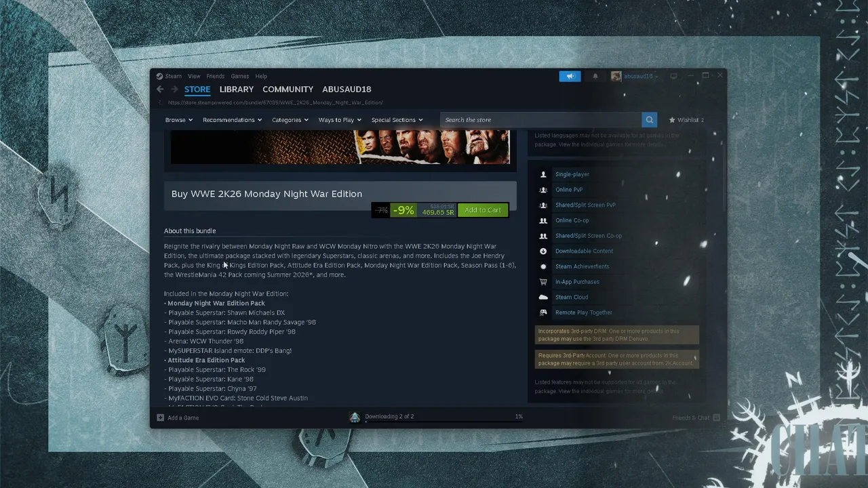Click the Steam Achievements link
The image size is (868, 488).
tap(582, 266)
